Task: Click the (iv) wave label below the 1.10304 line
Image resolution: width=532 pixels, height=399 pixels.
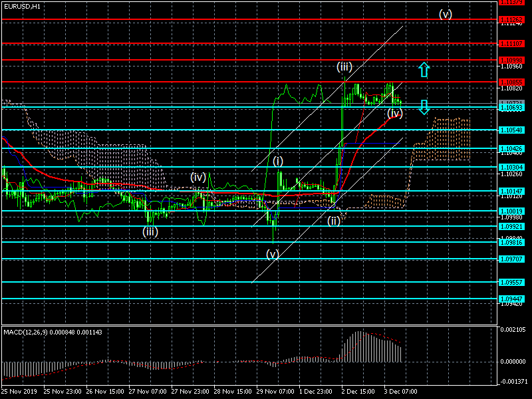Action: (x=198, y=177)
